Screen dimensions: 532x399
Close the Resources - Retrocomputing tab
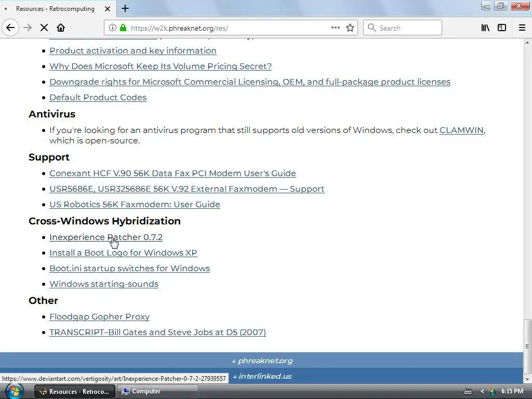[x=108, y=9]
